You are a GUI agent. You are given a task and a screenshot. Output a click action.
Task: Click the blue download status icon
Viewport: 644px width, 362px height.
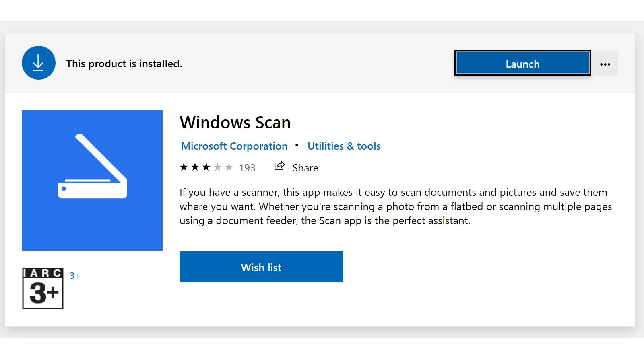[x=39, y=63]
